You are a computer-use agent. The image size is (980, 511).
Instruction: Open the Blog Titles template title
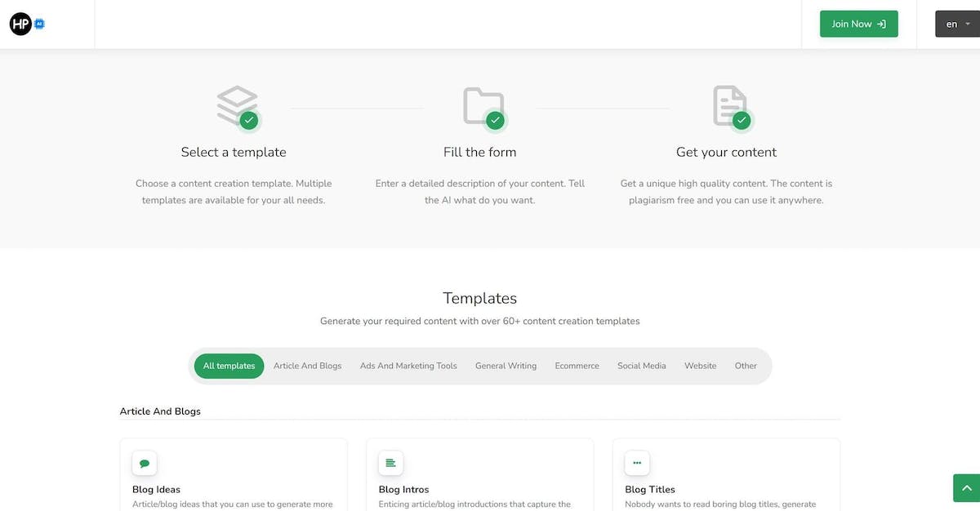(x=650, y=490)
